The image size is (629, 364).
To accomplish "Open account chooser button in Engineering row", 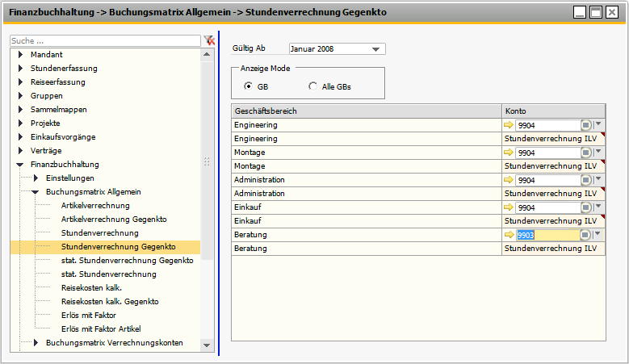I will (x=586, y=125).
